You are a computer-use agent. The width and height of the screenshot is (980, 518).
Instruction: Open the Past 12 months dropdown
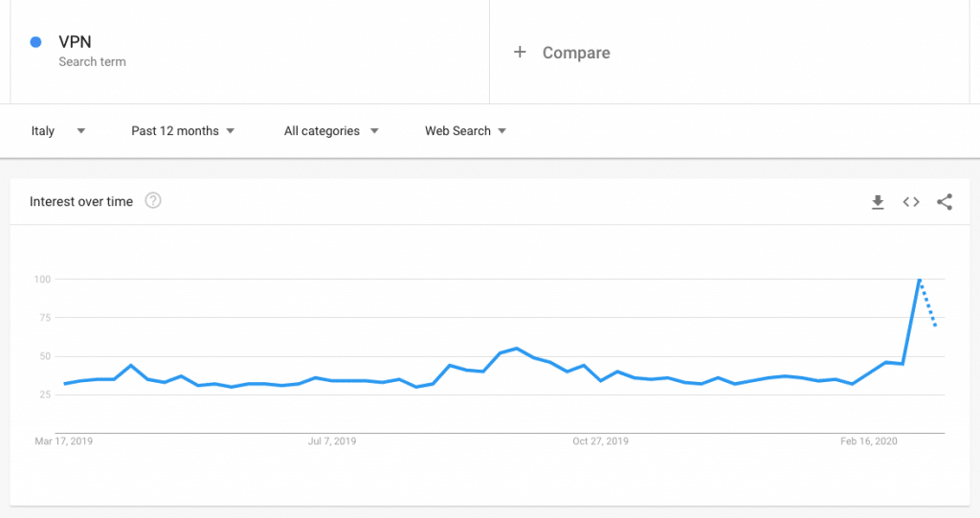183,131
